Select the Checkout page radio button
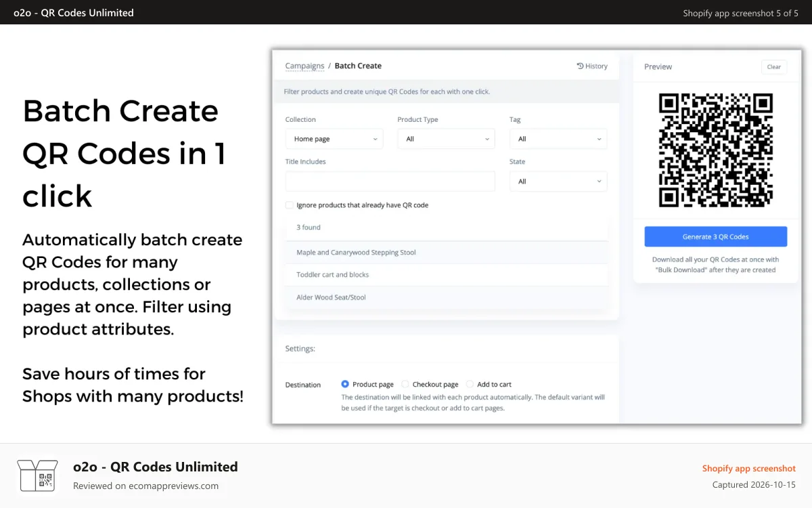Viewport: 812px width, 508px height. [x=405, y=384]
